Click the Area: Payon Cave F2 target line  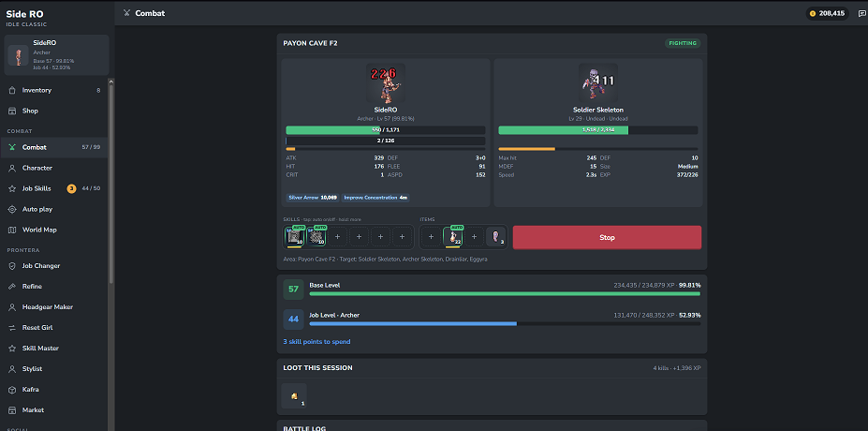click(385, 259)
